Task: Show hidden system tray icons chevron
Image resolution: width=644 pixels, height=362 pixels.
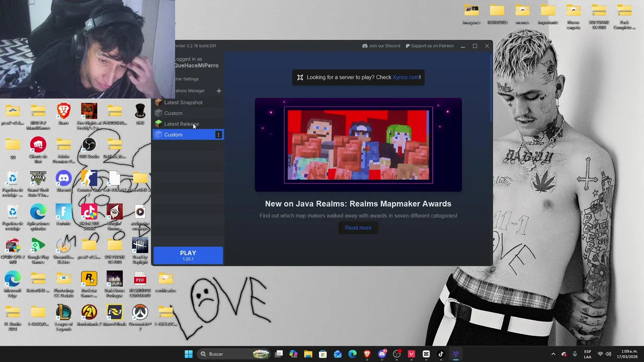Action: pyautogui.click(x=553, y=354)
